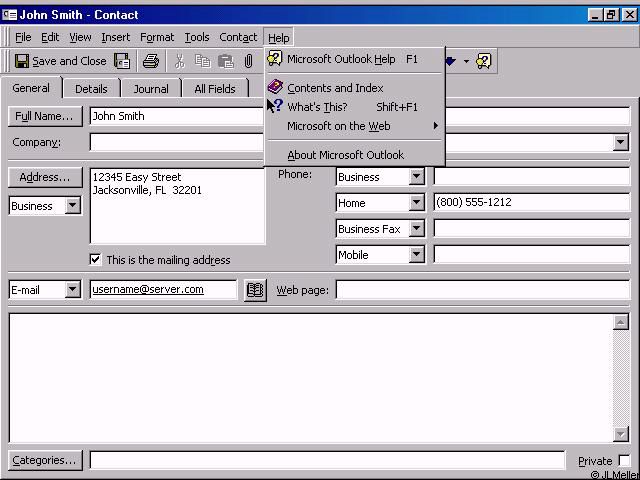Open the E-mail type dropdown
Screen dimensions: 640x480
pyautogui.click(x=73, y=289)
